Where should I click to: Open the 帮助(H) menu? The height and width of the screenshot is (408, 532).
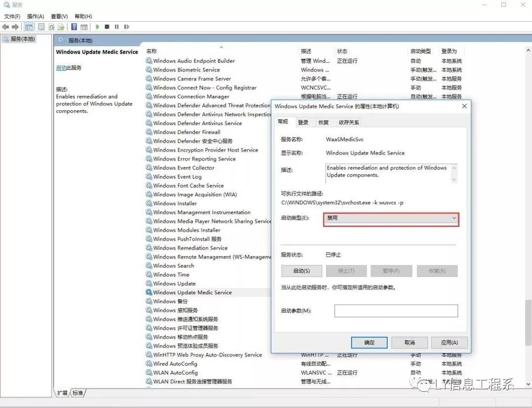(83, 16)
